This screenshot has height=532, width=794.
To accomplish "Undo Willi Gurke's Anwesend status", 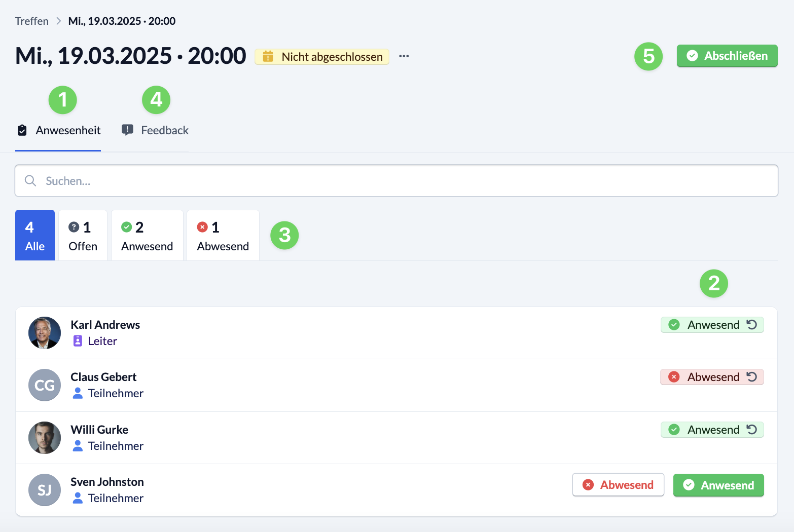I will (752, 430).
